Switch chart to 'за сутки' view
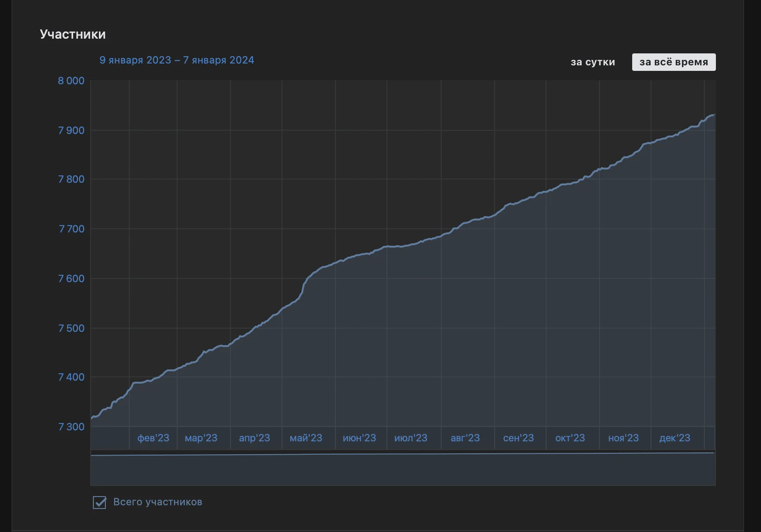This screenshot has height=532, width=761. coord(593,62)
